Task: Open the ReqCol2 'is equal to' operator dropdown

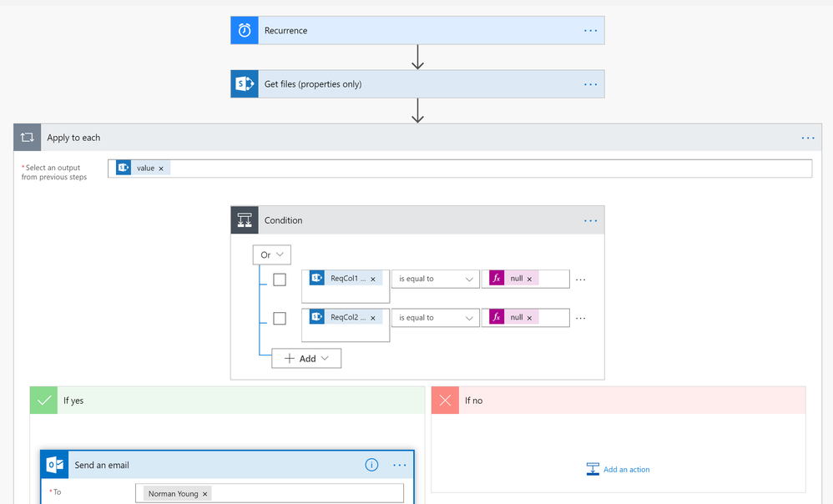Action: click(435, 318)
